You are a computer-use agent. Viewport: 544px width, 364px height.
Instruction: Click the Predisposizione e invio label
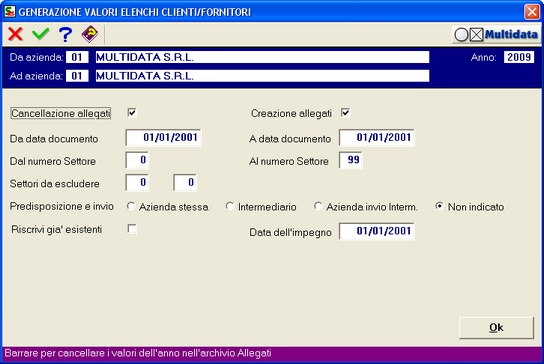pyautogui.click(x=62, y=206)
